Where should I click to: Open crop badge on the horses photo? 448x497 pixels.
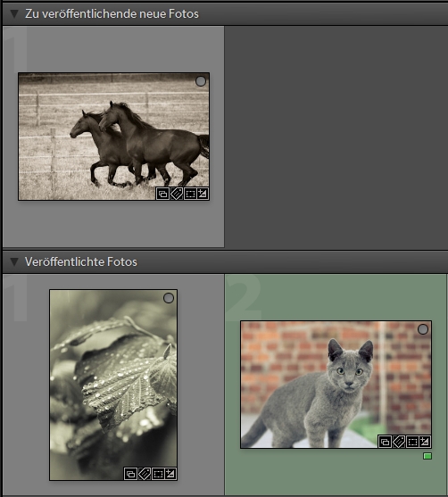190,194
